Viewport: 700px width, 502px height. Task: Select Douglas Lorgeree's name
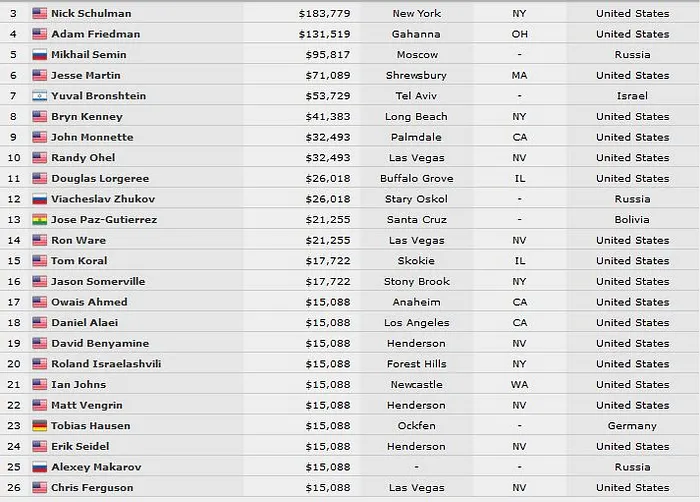[99, 178]
